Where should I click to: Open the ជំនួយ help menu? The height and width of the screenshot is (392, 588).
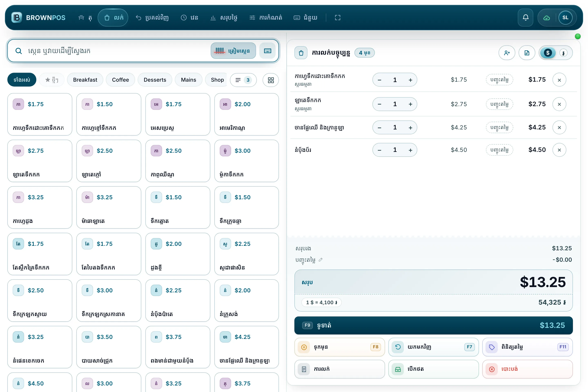pyautogui.click(x=305, y=18)
